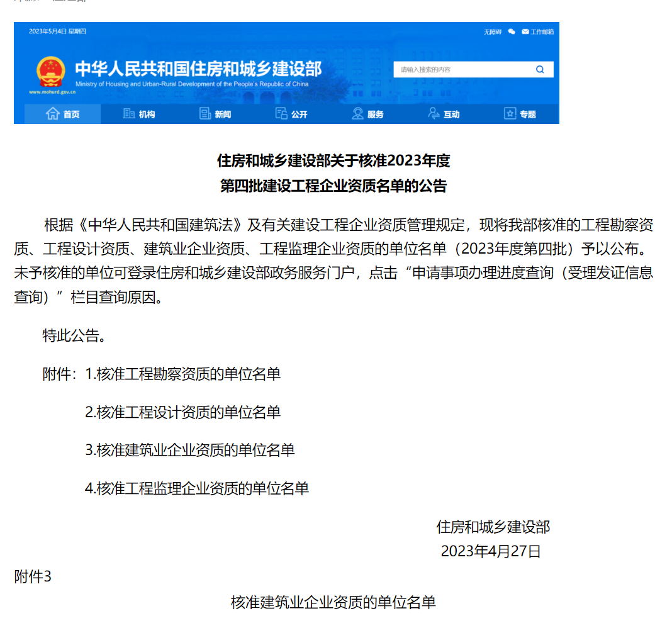Click the www.mohurd.gov.cn site address
This screenshot has height=623, width=672.
click(52, 92)
